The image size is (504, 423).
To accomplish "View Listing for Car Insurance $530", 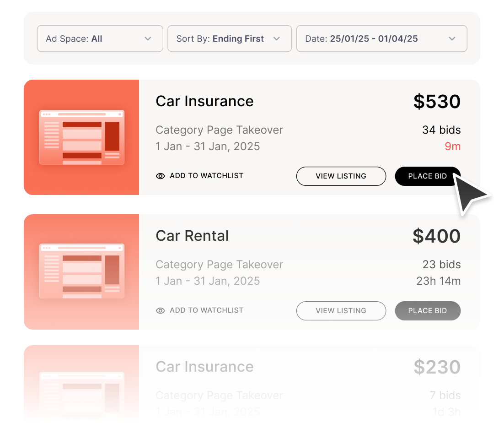I will click(x=341, y=176).
